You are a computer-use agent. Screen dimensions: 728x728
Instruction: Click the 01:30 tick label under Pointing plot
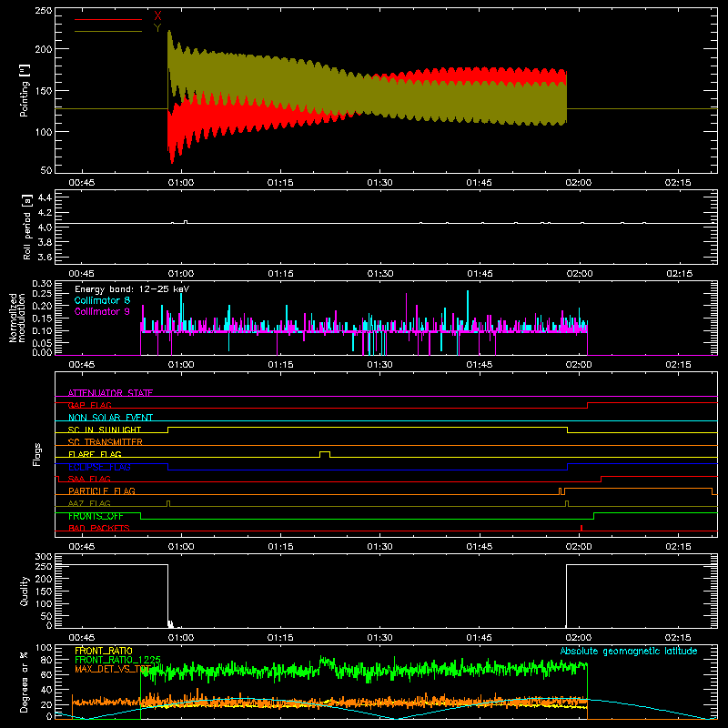point(379,183)
